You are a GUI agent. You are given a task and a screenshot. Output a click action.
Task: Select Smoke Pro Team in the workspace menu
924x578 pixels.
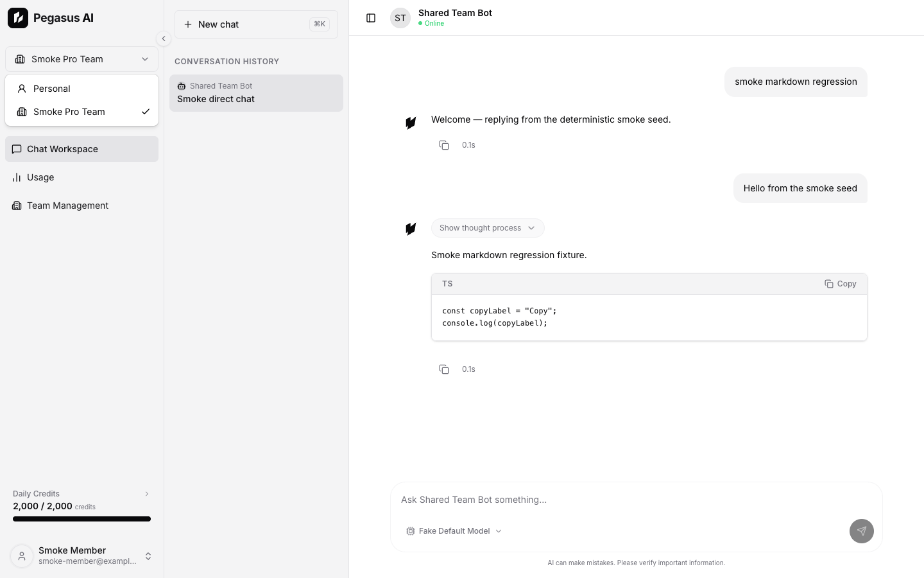pos(81,112)
